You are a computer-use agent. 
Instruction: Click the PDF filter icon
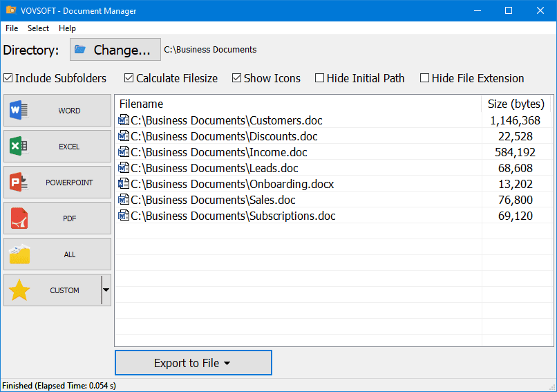(19, 218)
